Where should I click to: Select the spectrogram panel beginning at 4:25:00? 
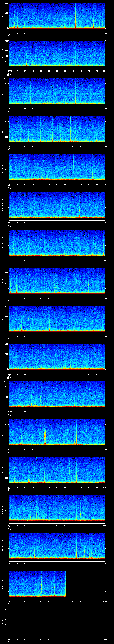click(57, 53)
